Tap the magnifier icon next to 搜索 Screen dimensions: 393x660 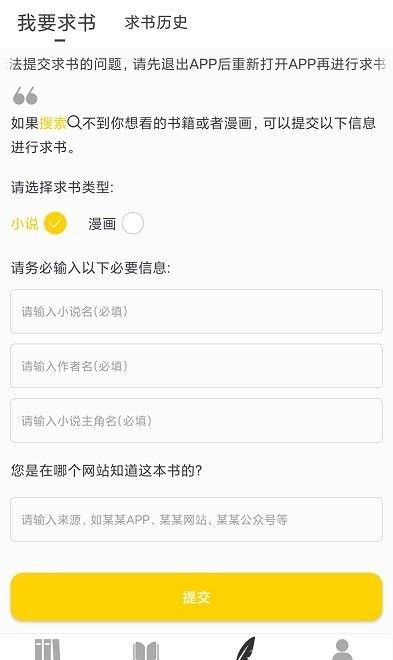pyautogui.click(x=74, y=122)
